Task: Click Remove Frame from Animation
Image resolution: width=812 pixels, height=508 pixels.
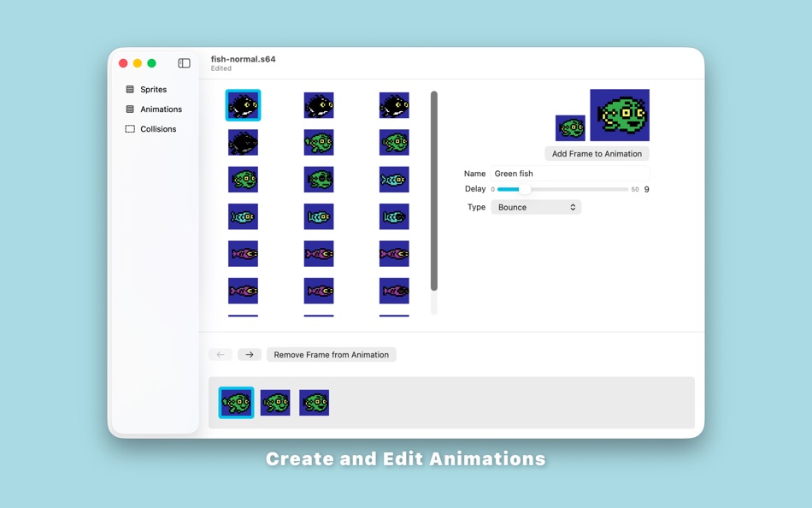Action: 331,354
